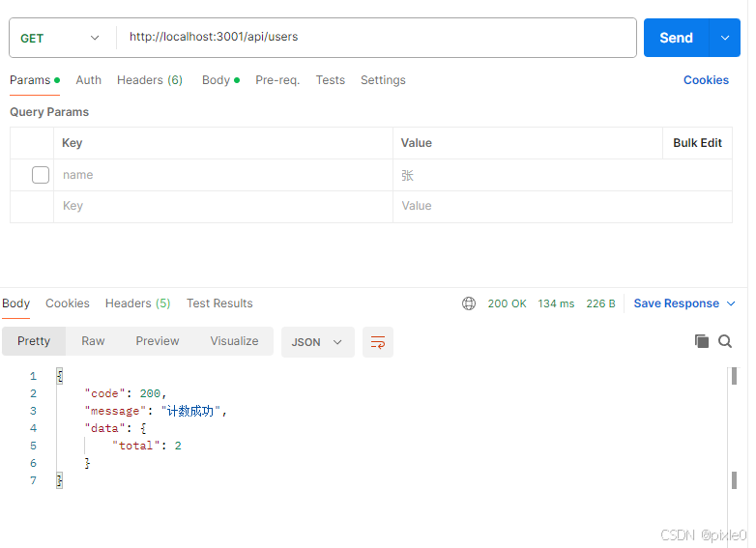This screenshot has width=756, height=548.
Task: Click the 134 ms response time
Action: 556,303
